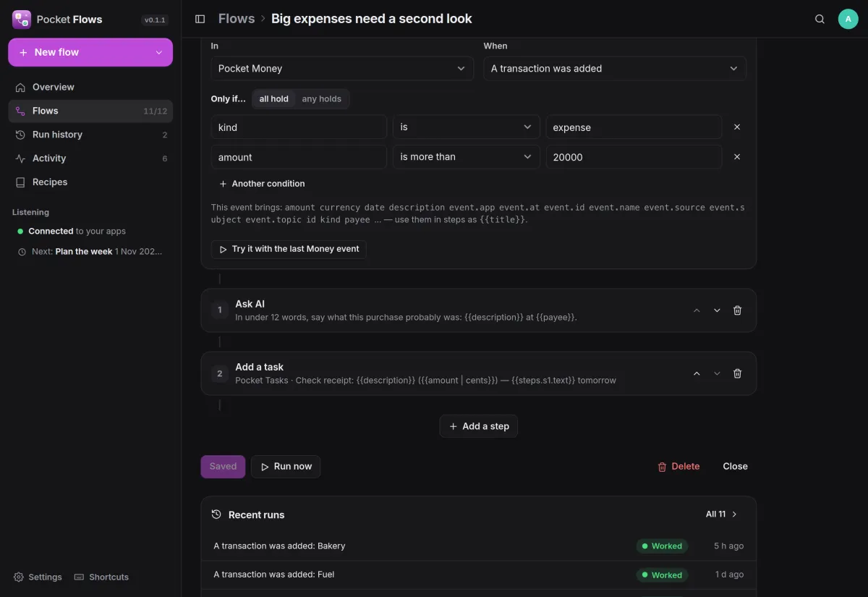
Task: Open All 11 recent runs
Action: point(722,514)
